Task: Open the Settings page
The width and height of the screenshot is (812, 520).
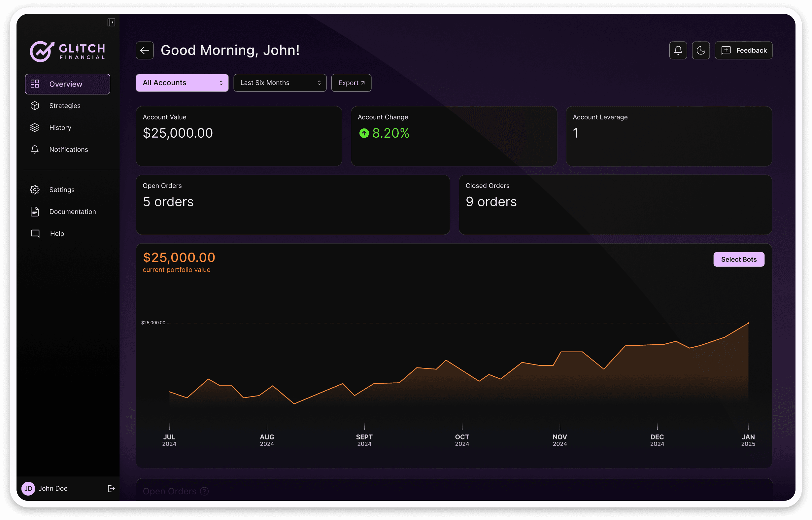Action: (x=62, y=190)
